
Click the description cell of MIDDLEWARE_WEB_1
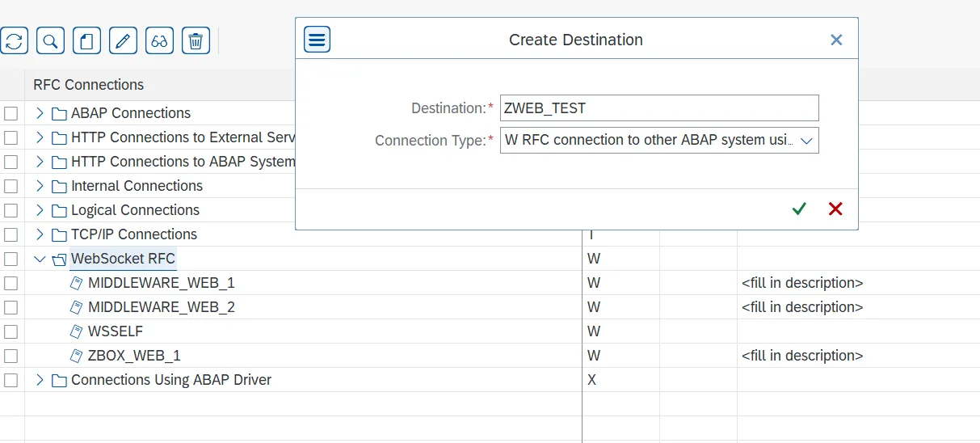click(858, 283)
